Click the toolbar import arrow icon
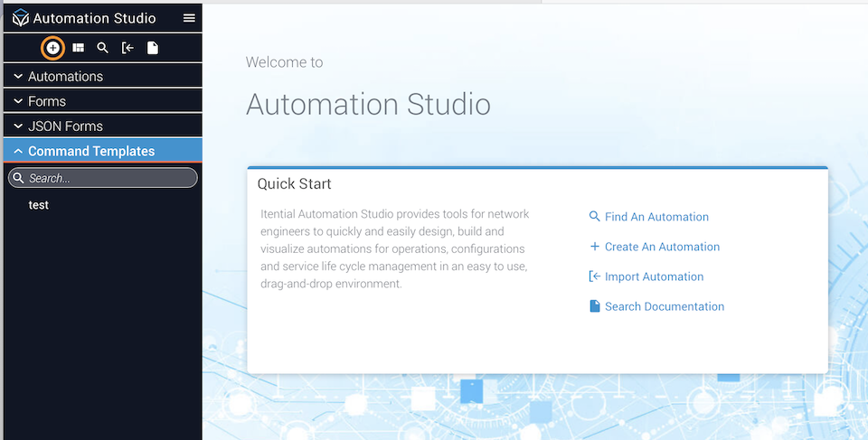868x440 pixels. tap(127, 48)
